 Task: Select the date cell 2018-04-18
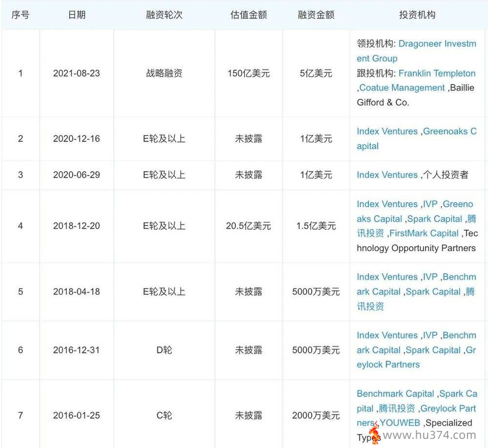click(x=77, y=292)
